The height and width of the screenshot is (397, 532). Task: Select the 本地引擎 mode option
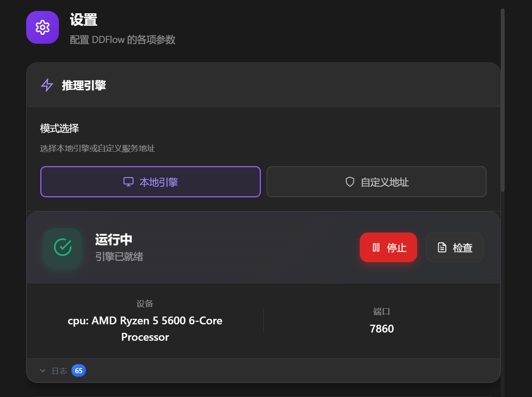150,182
